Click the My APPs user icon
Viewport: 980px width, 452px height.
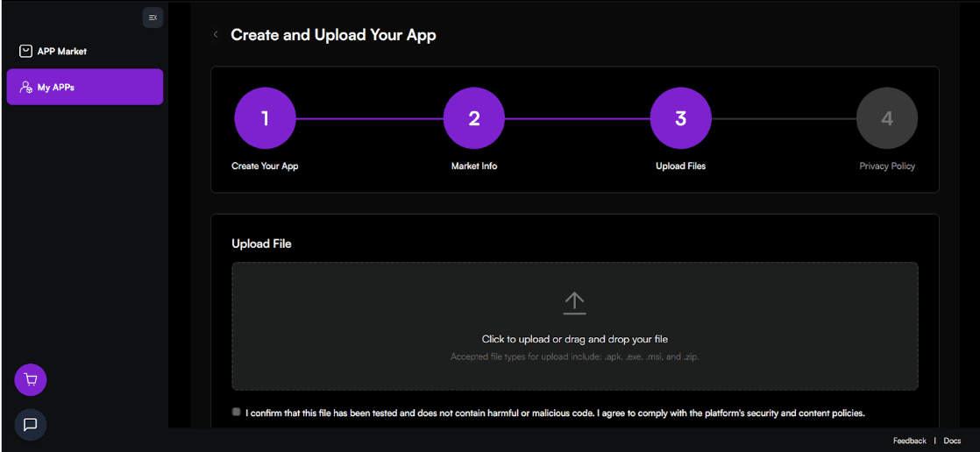25,88
